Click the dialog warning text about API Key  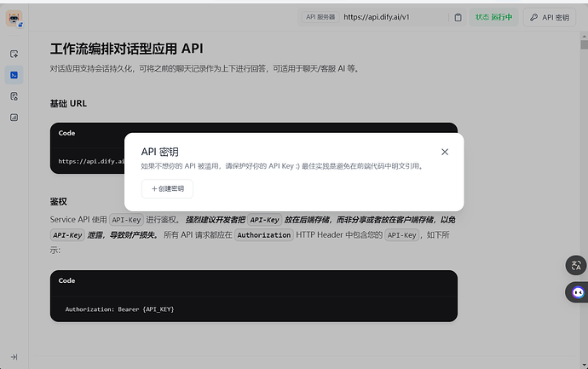[282, 166]
